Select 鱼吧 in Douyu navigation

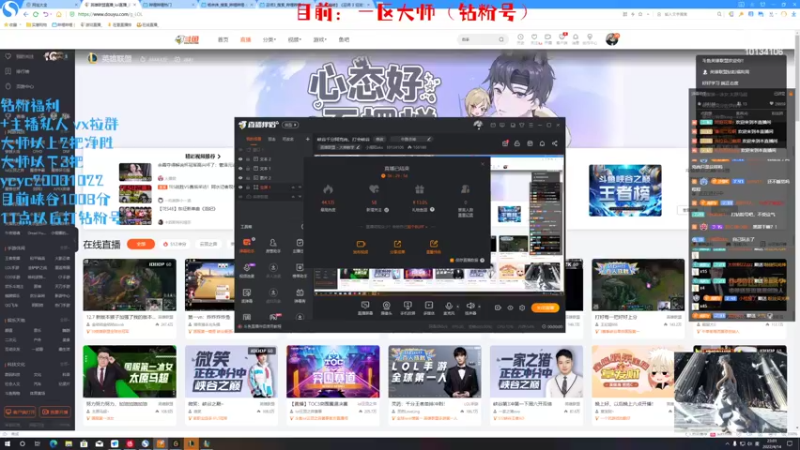click(x=344, y=39)
